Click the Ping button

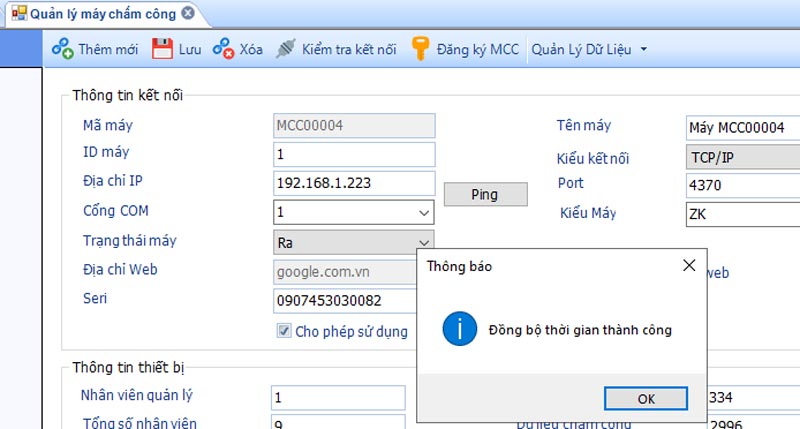tap(485, 194)
